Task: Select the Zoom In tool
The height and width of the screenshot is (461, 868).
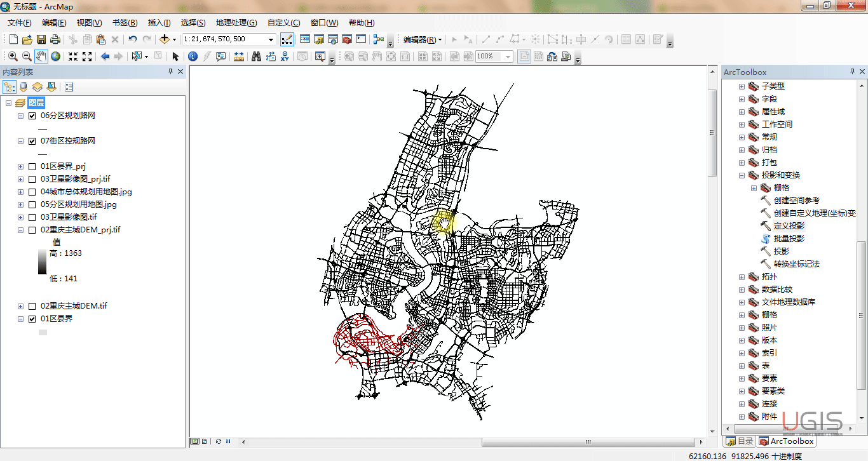Action: (13, 57)
